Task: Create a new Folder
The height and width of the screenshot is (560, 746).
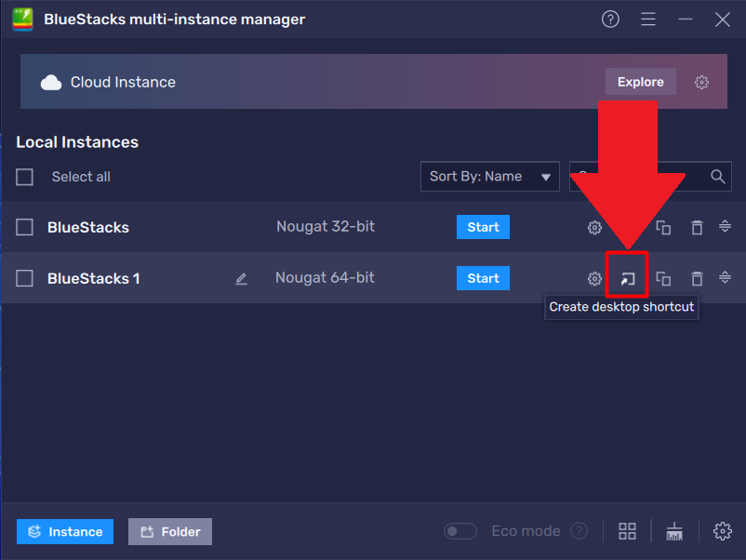Action: [x=170, y=531]
